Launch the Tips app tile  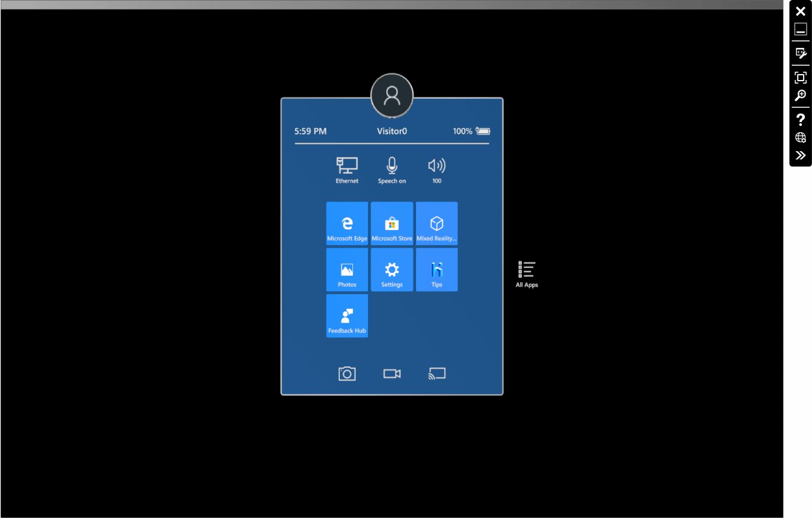437,270
